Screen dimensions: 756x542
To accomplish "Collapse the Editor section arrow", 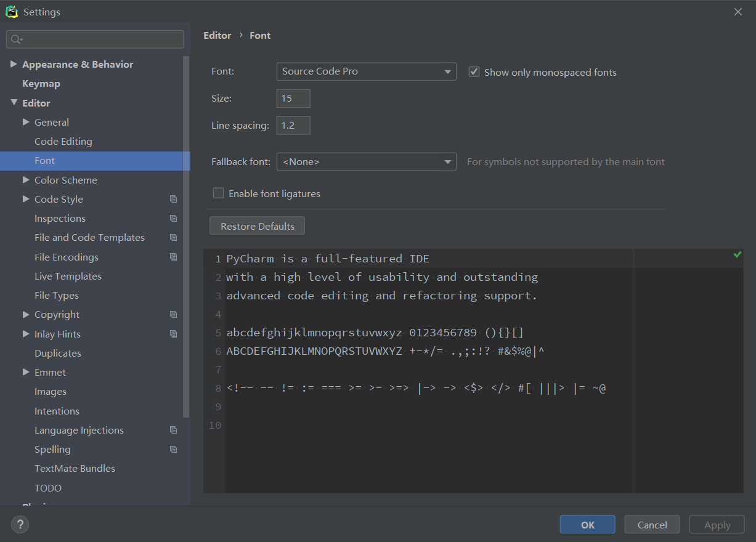I will [14, 103].
